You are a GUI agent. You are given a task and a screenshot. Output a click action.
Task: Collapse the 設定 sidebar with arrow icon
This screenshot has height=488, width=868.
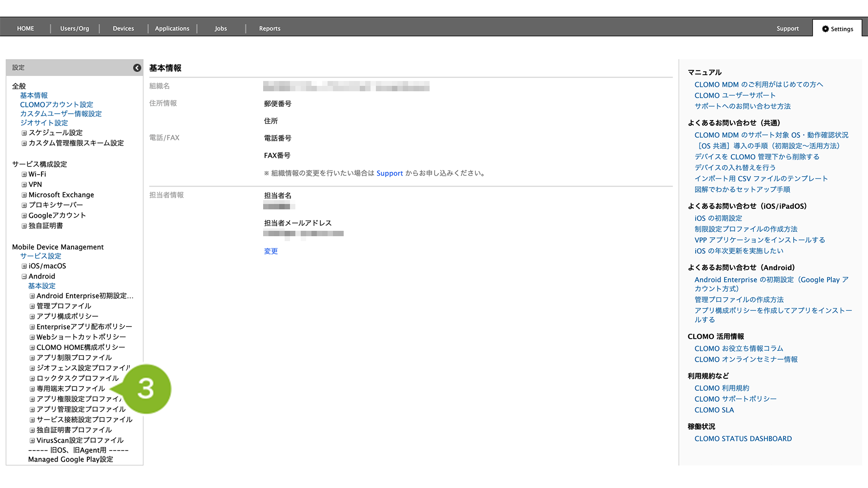[x=137, y=68]
